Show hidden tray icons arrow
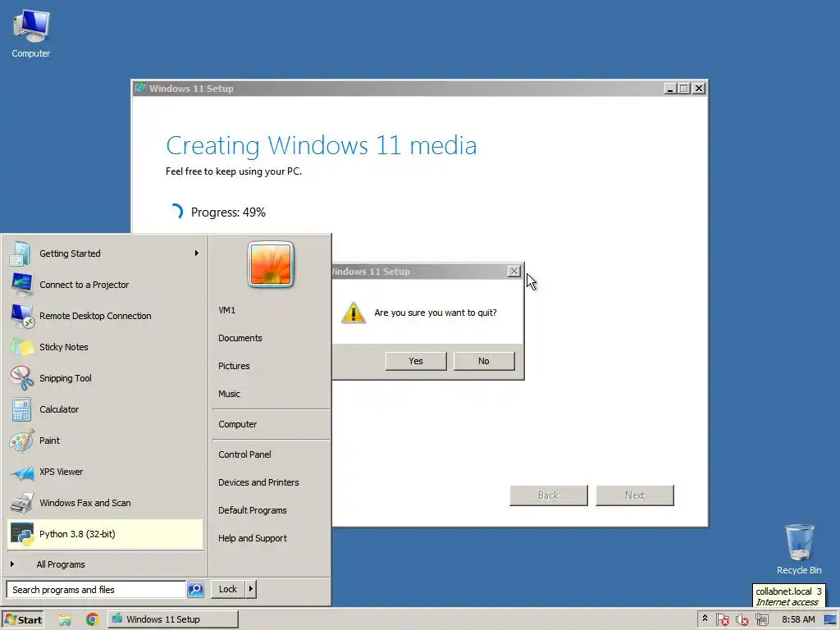 (x=705, y=619)
